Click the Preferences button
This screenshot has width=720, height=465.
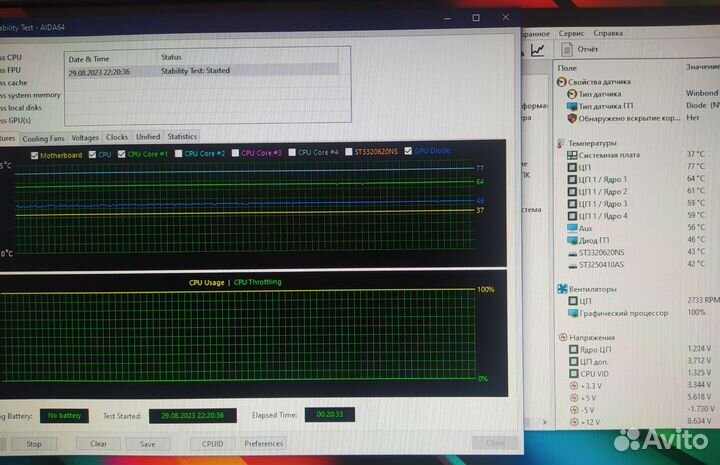[x=264, y=443]
